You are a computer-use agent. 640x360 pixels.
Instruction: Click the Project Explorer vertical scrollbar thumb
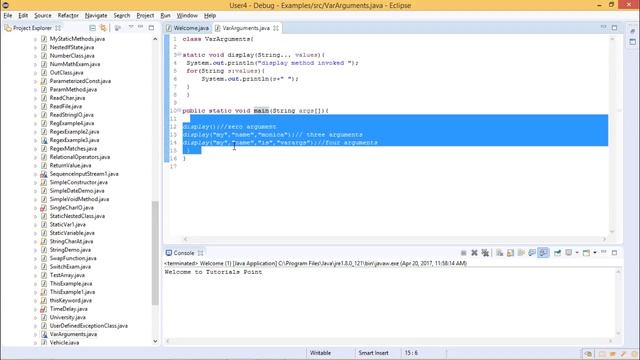click(155, 253)
